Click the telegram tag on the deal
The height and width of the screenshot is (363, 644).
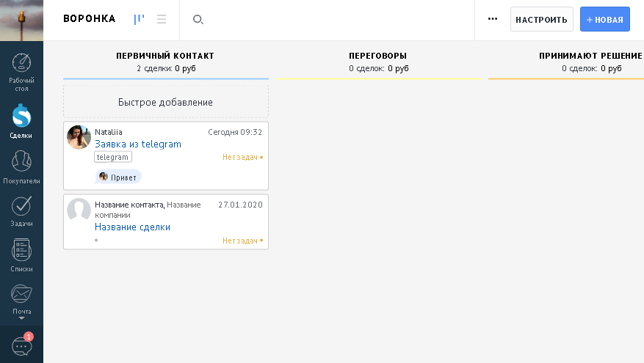click(113, 157)
